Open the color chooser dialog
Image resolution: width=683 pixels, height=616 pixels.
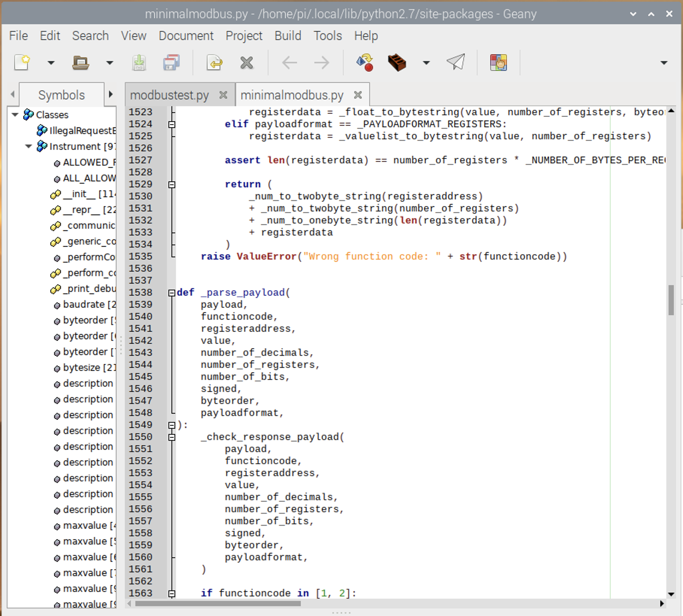[x=498, y=62]
